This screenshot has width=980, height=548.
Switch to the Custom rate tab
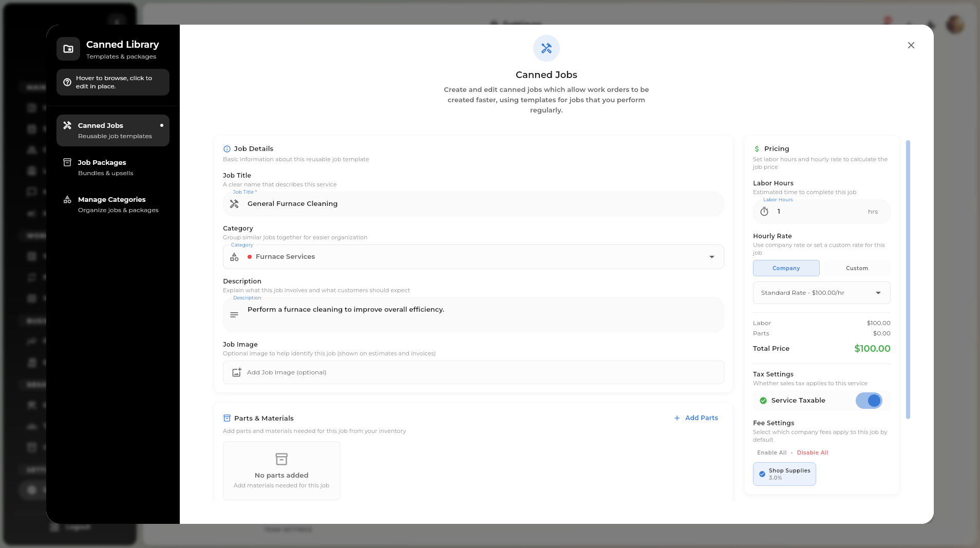coord(856,268)
